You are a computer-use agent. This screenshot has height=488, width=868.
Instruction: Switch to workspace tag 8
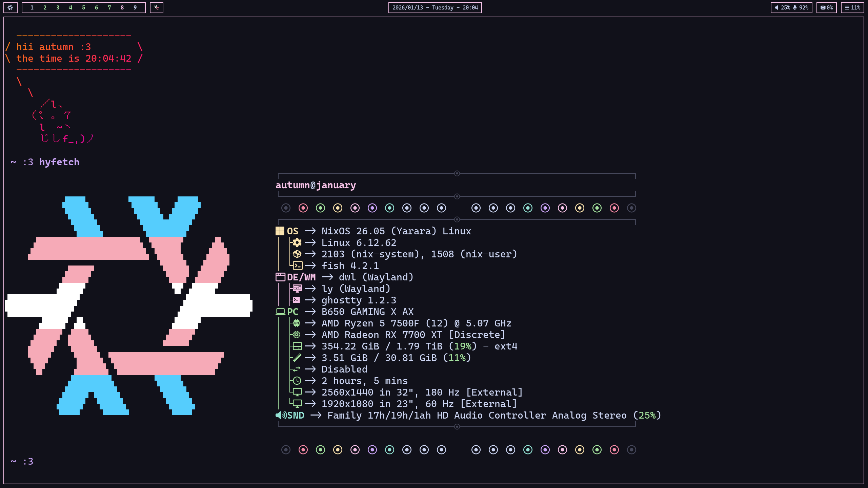click(x=122, y=7)
